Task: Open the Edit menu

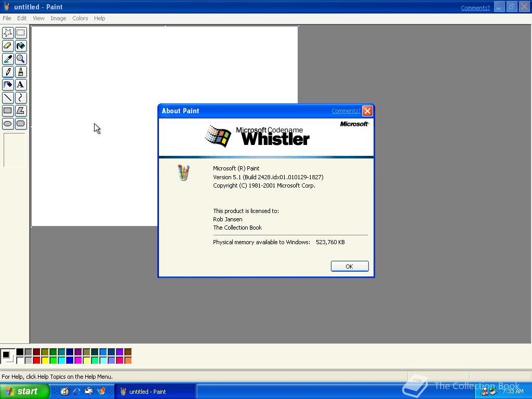Action: tap(22, 18)
